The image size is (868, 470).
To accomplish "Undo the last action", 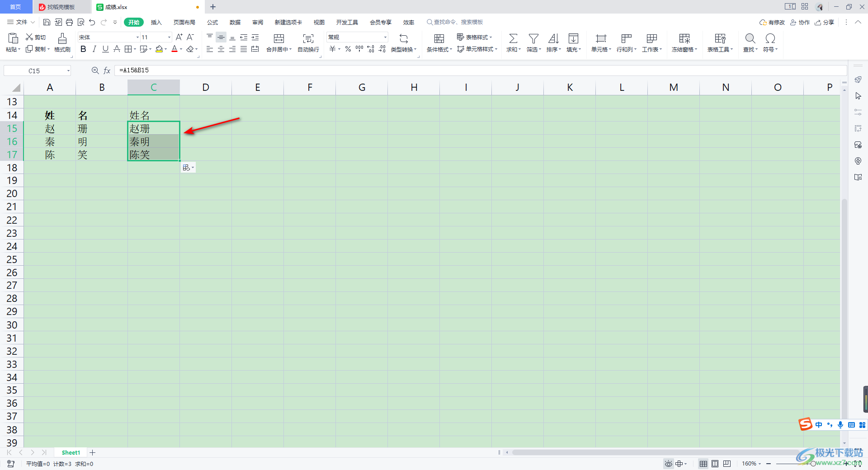I will [92, 22].
